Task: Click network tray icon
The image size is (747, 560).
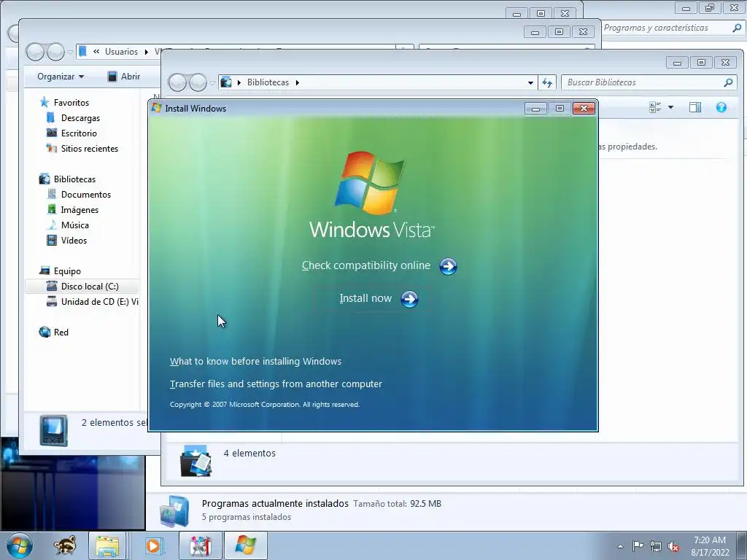Action: click(656, 546)
